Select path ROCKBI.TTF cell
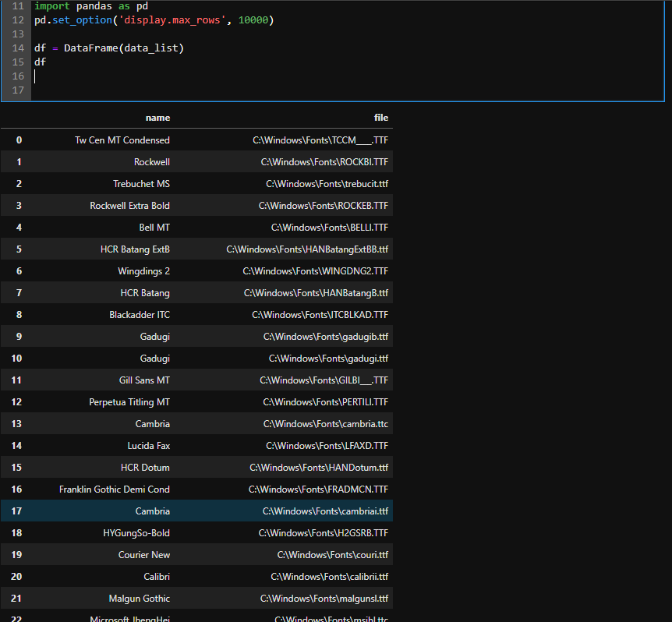Viewport: 672px width, 622px height. pos(324,162)
